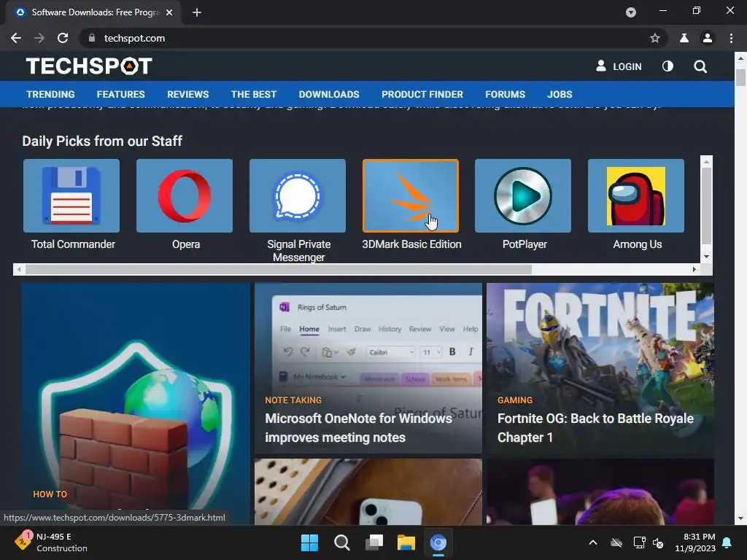
Task: Open the phone camera article thumbnail
Action: 368,492
